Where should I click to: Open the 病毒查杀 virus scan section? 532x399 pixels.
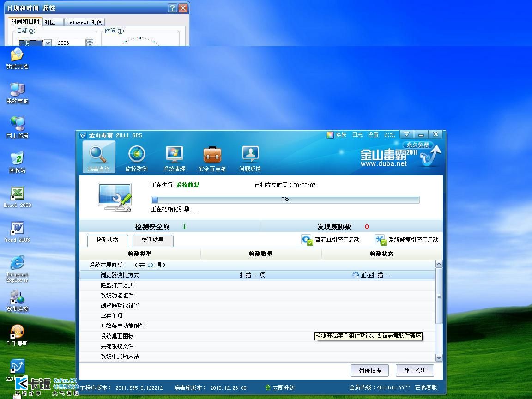[x=99, y=157]
